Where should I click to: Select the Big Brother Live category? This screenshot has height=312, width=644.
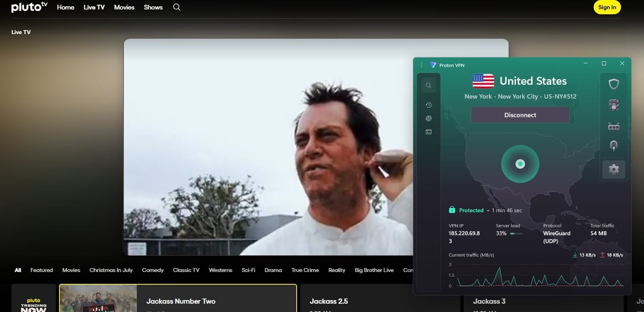(374, 270)
